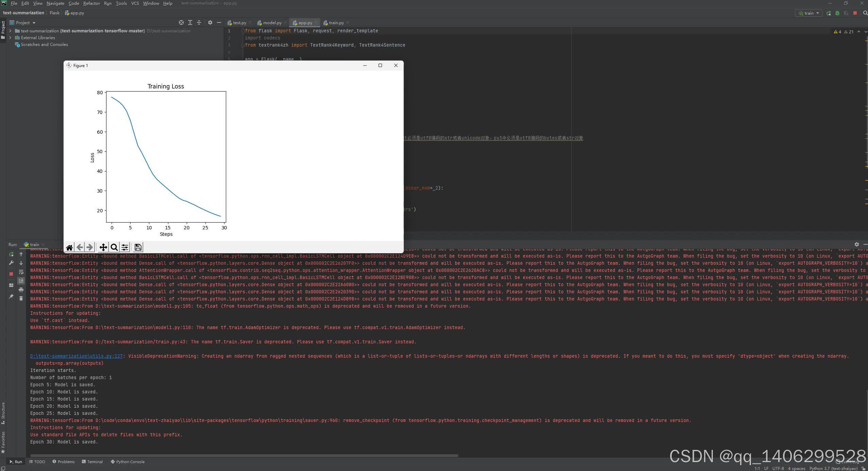Open the TODO tool window
Viewport: 868px width, 471px height.
click(x=37, y=461)
